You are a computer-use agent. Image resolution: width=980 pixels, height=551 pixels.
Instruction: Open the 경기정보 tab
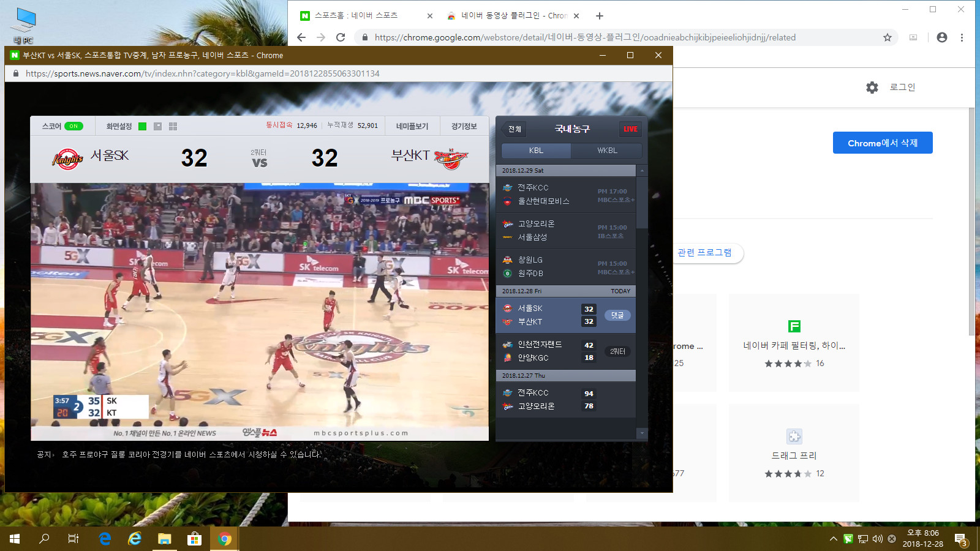coord(464,126)
